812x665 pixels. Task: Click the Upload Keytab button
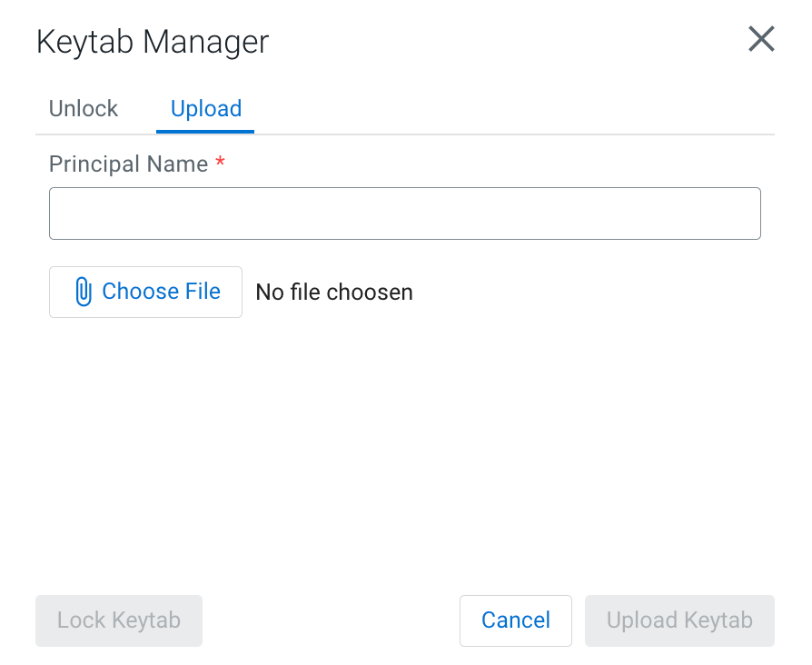tap(679, 620)
